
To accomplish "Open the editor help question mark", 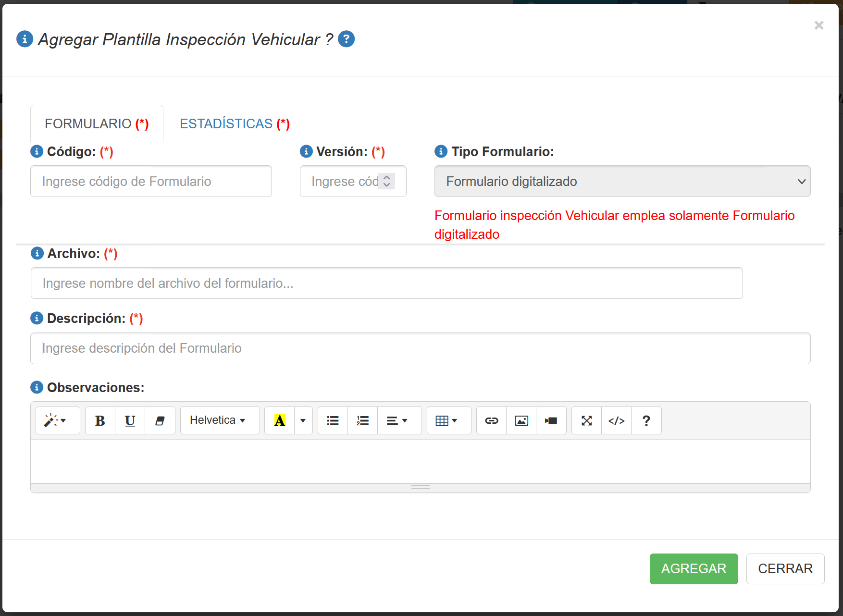I will click(646, 421).
